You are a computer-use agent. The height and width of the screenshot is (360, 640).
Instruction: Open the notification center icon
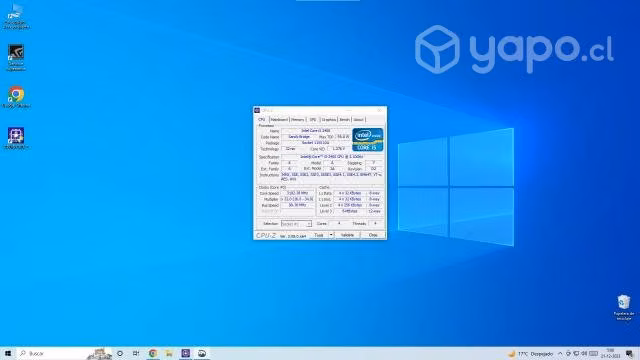pyautogui.click(x=629, y=353)
